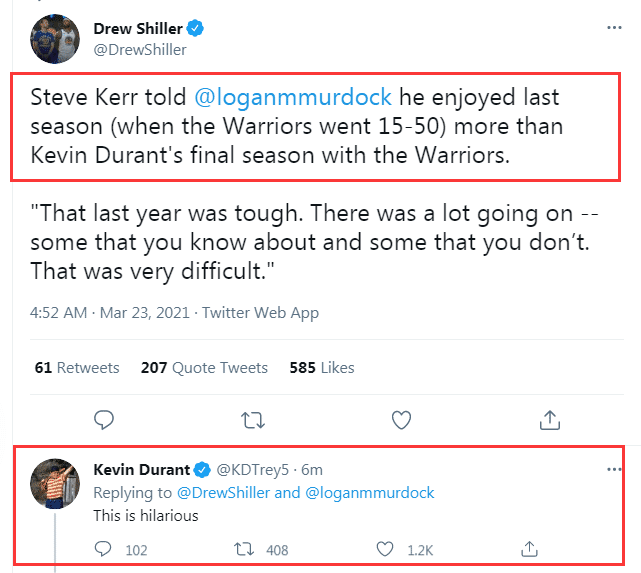Retweet Kevin Durant's reply
641x573 pixels.
tap(243, 549)
